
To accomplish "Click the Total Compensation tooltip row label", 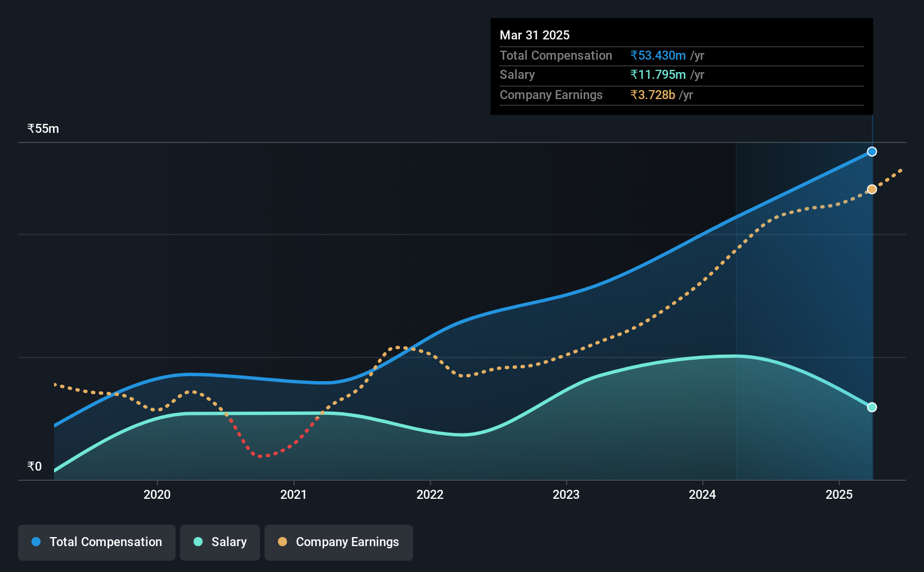I will pos(556,55).
